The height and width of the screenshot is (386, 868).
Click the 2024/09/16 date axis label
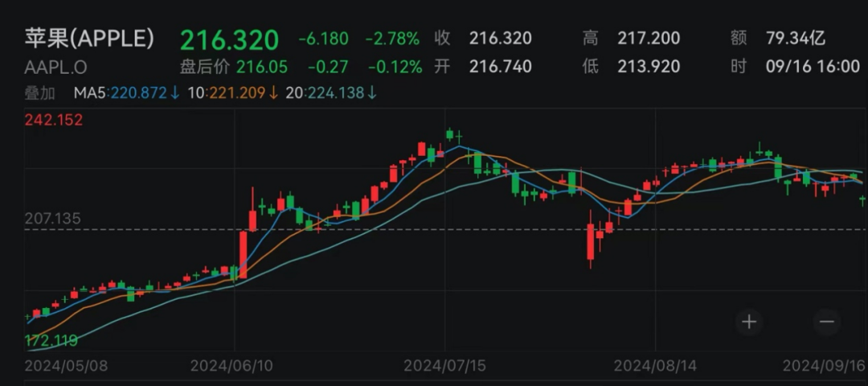(x=824, y=366)
